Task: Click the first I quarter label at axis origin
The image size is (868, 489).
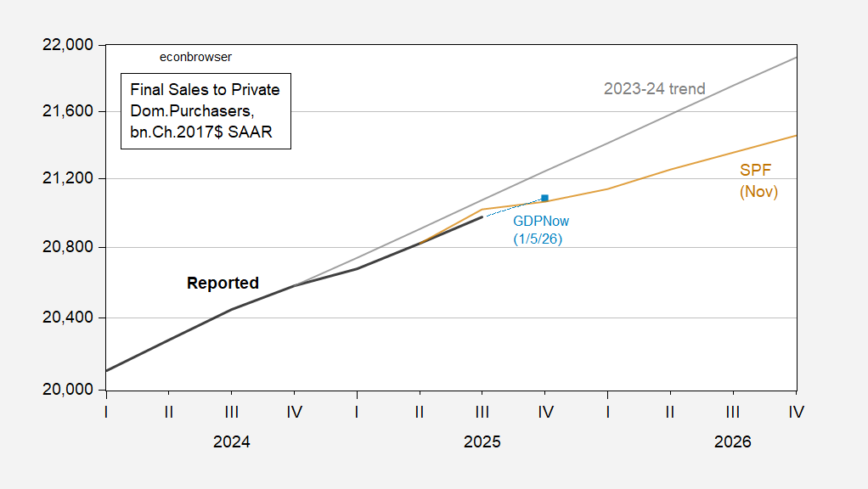Action: 106,413
